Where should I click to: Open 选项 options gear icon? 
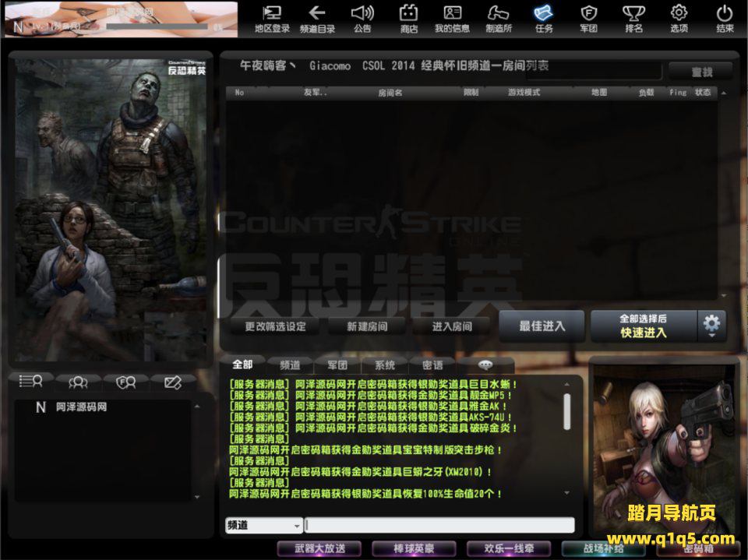coord(679,19)
